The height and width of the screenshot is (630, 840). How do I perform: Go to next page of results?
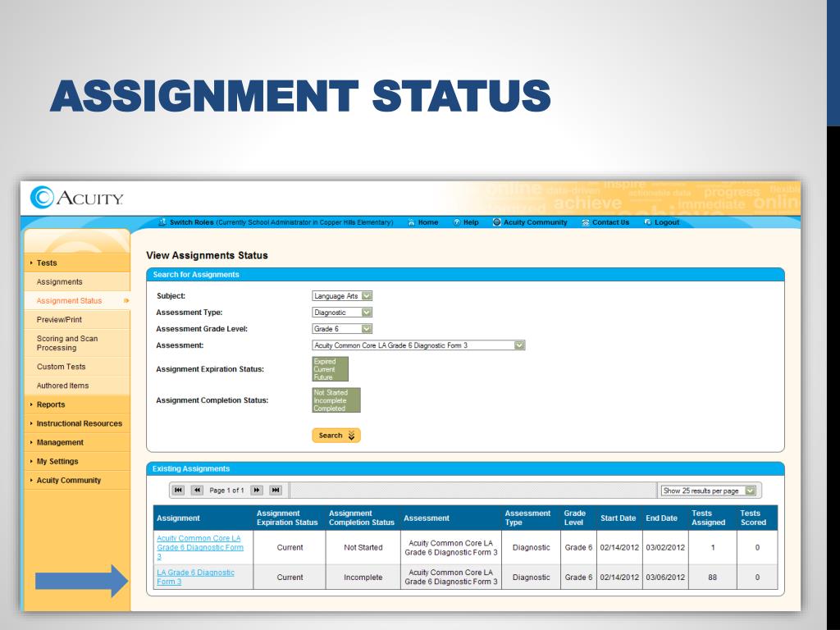(x=257, y=491)
